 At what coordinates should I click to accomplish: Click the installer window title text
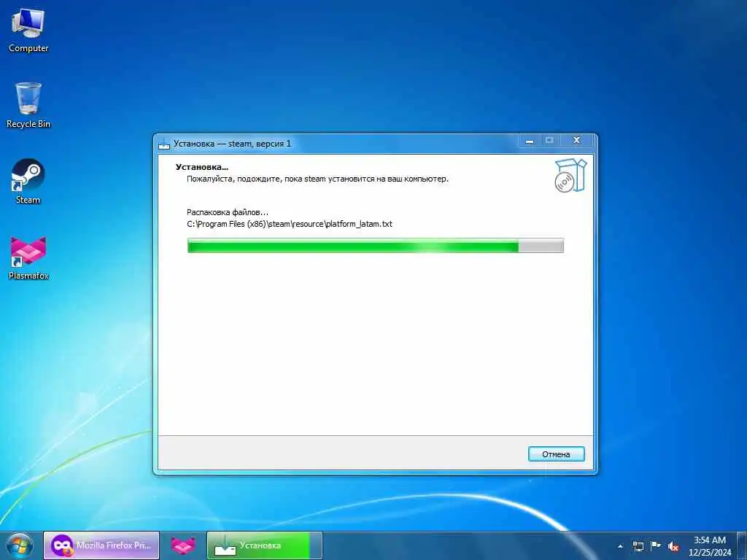tap(232, 144)
